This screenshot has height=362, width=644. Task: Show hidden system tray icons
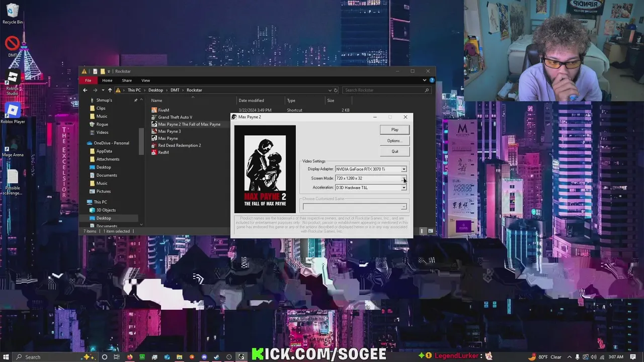click(x=570, y=357)
